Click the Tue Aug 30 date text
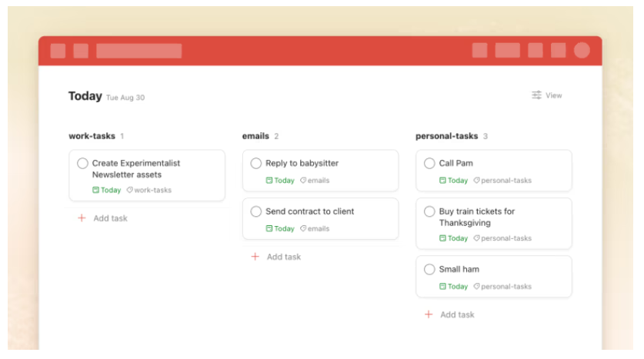 pyautogui.click(x=125, y=98)
